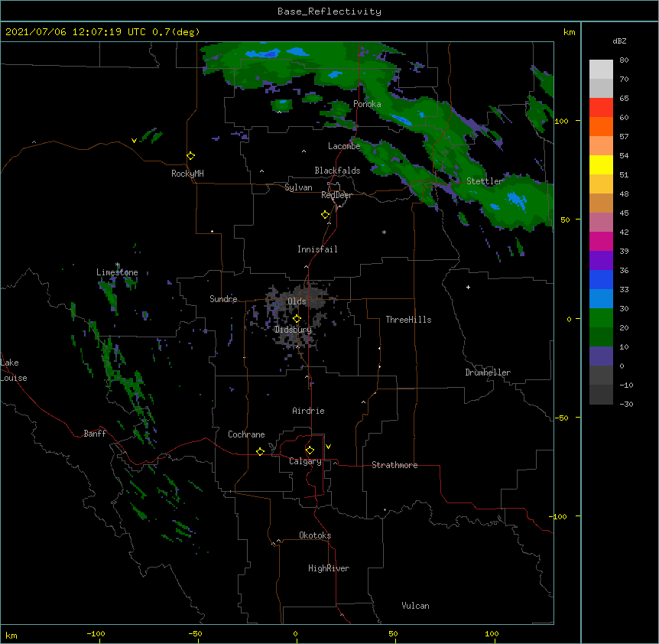The image size is (659, 644).
Task: Select the dark green 10-20 dBZ legend swatch
Action: (x=601, y=337)
